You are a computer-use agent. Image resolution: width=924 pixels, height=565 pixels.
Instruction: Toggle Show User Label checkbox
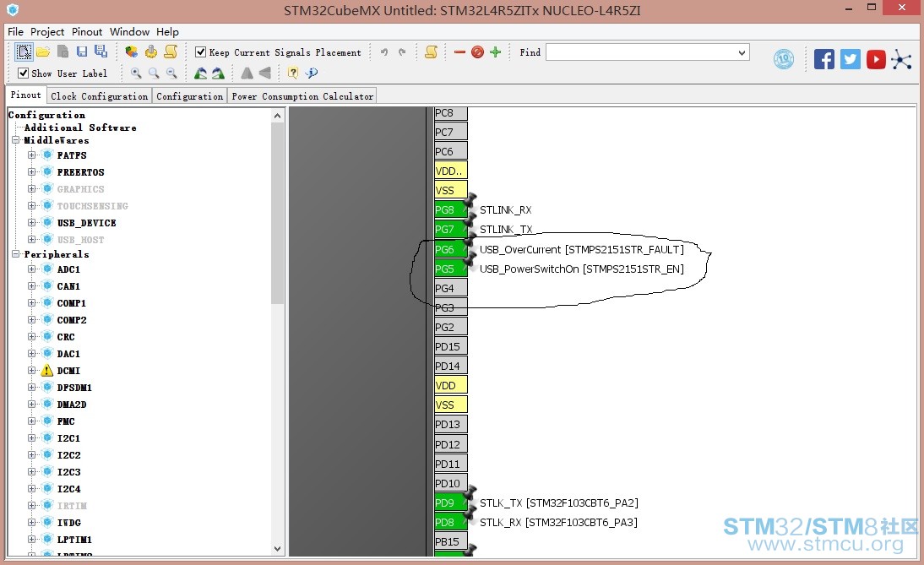(x=23, y=73)
